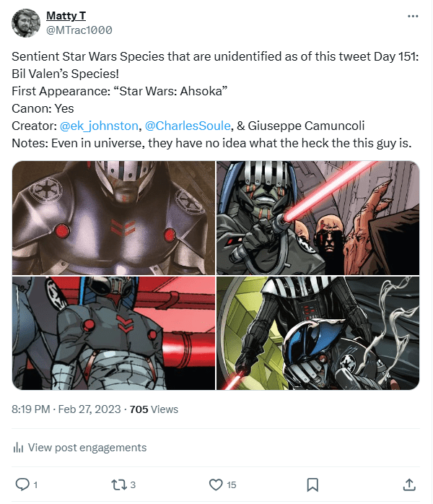The image size is (433, 504).
Task: Open the share upload icon
Action: pyautogui.click(x=409, y=485)
